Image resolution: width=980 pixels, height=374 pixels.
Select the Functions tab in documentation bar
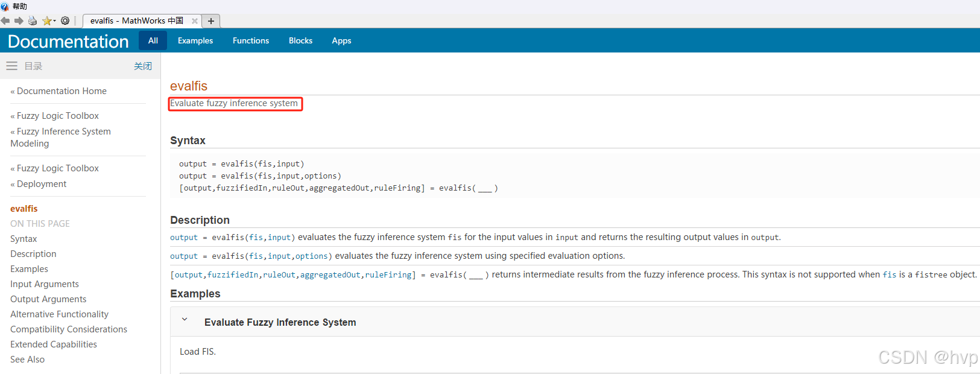pyautogui.click(x=251, y=40)
